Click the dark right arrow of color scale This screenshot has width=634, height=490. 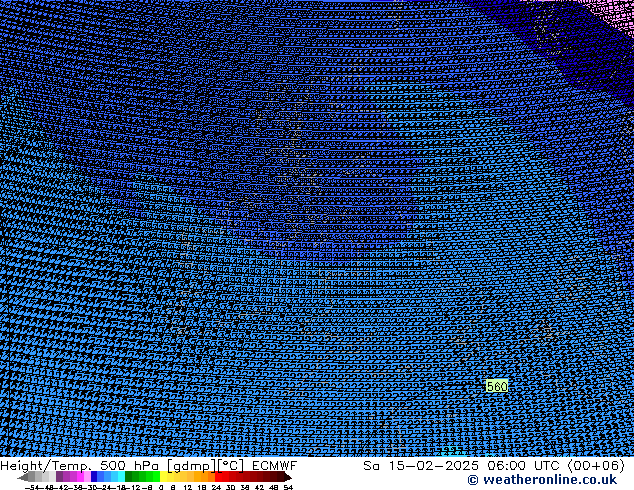coord(288,477)
